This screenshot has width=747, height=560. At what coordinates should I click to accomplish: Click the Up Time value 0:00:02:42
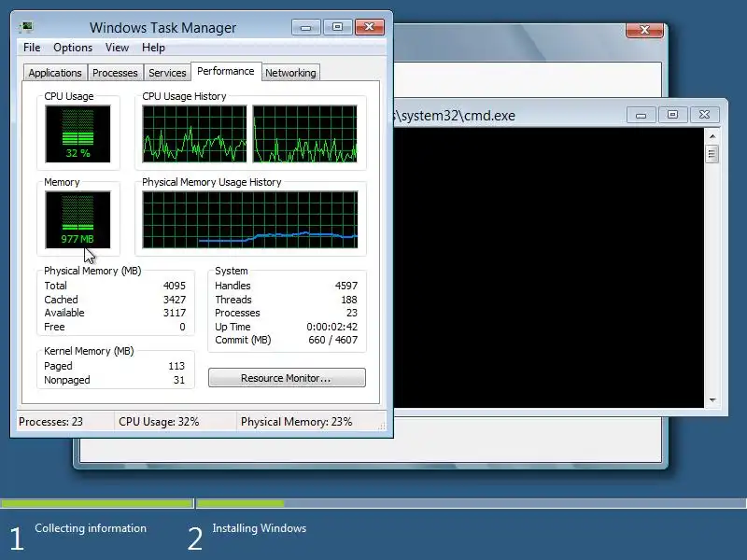332,327
